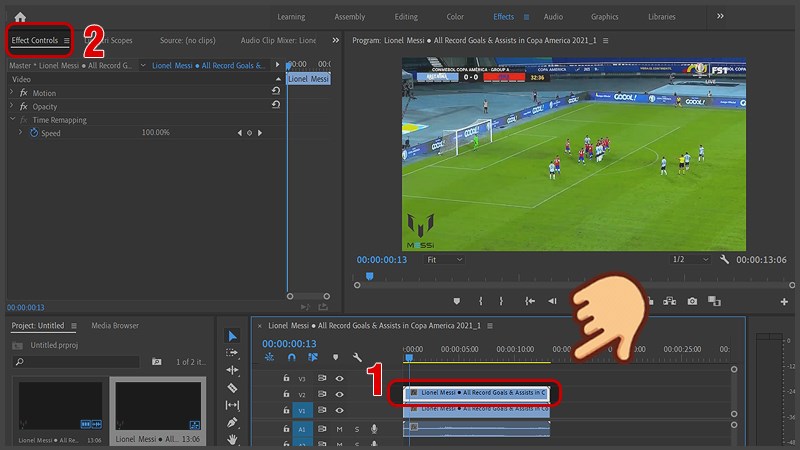
Task: Select the Razor tool
Action: (232, 387)
